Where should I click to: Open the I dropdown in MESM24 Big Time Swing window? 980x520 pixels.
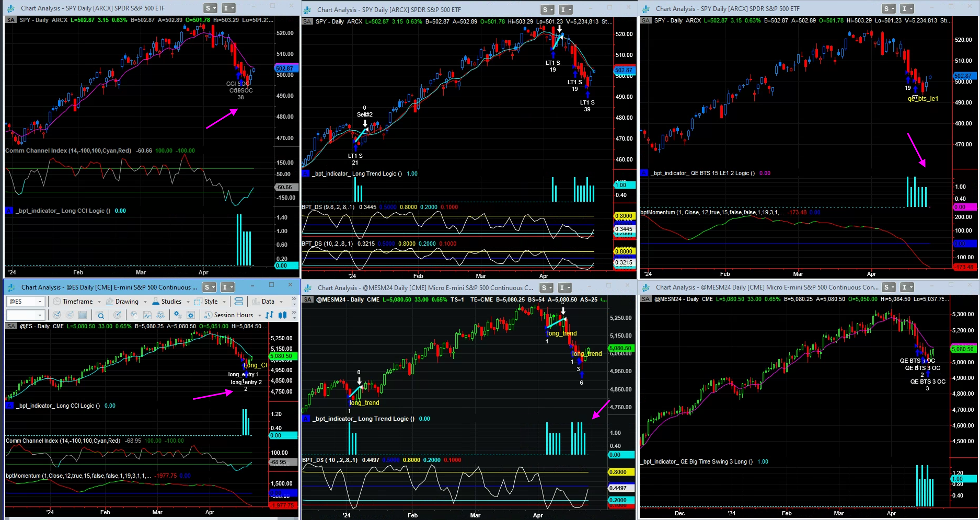(906, 287)
